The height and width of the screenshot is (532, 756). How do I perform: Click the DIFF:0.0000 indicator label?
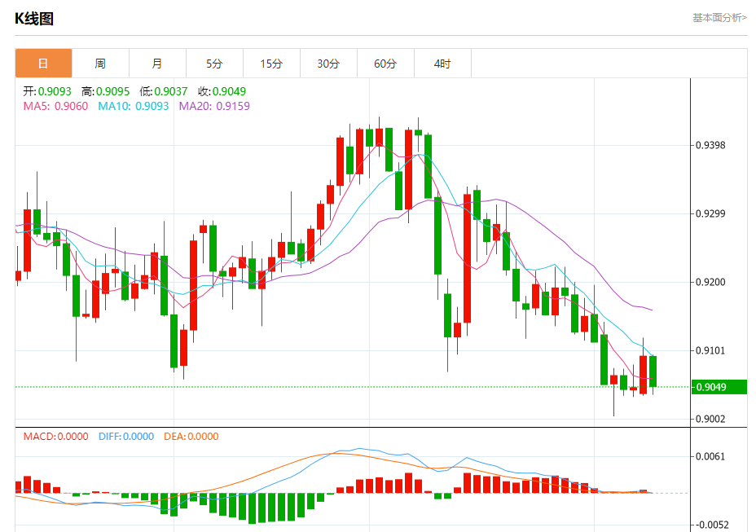pyautogui.click(x=126, y=437)
